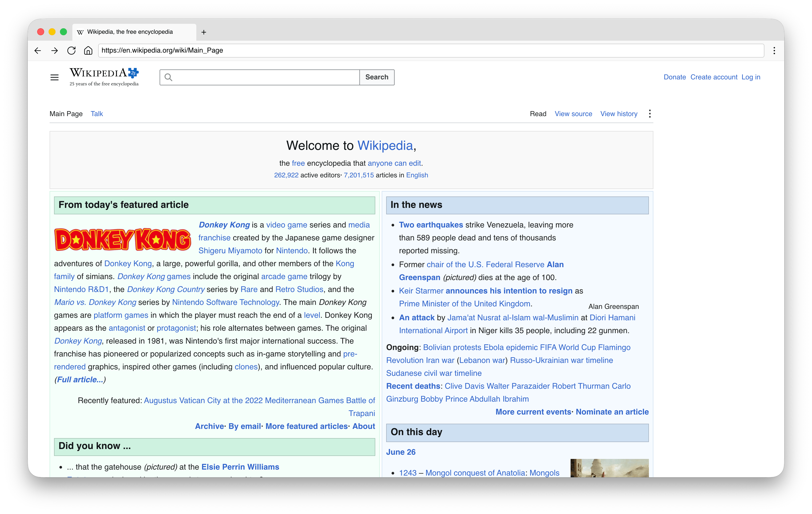
Task: Click the magnifying glass in the search box
Action: [169, 77]
